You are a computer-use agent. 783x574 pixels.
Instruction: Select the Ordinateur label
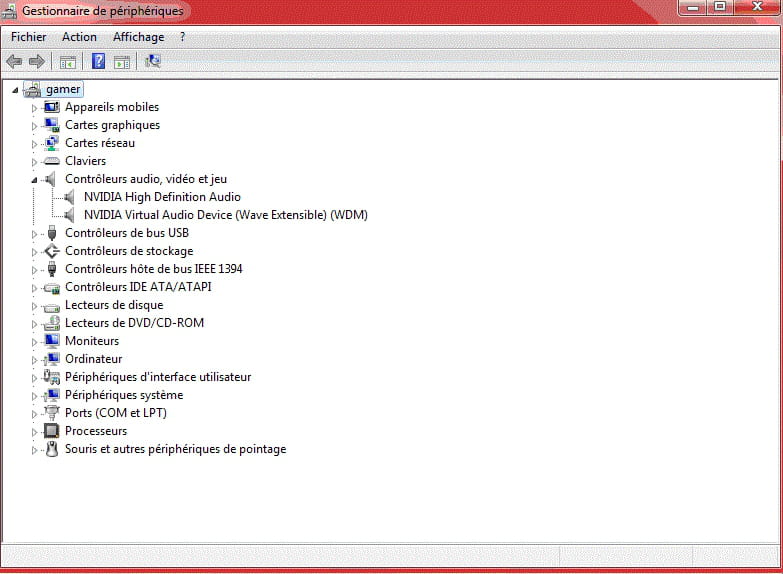(x=93, y=359)
